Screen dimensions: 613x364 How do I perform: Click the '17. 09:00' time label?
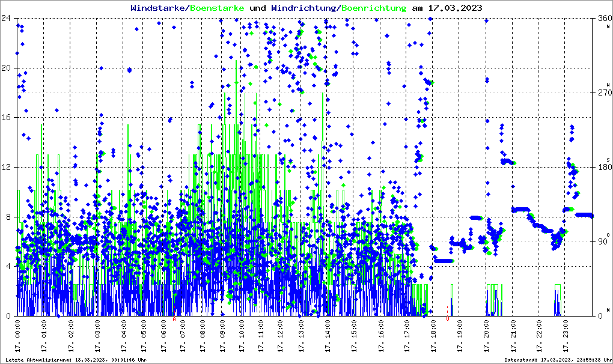click(222, 336)
